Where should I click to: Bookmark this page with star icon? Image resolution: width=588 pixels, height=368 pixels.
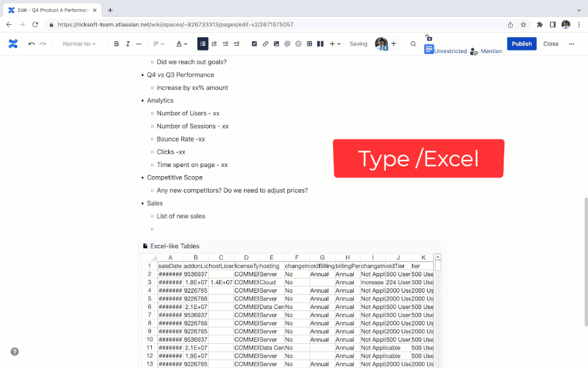[x=523, y=24]
